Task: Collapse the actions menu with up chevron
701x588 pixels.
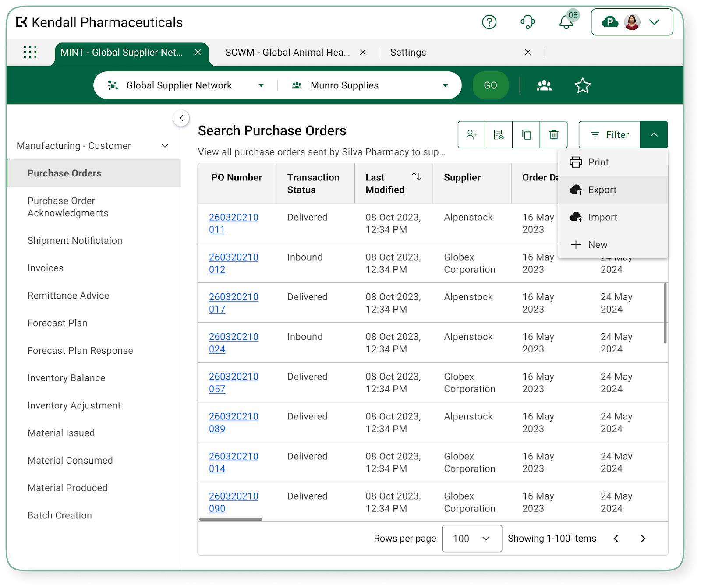Action: click(x=654, y=135)
